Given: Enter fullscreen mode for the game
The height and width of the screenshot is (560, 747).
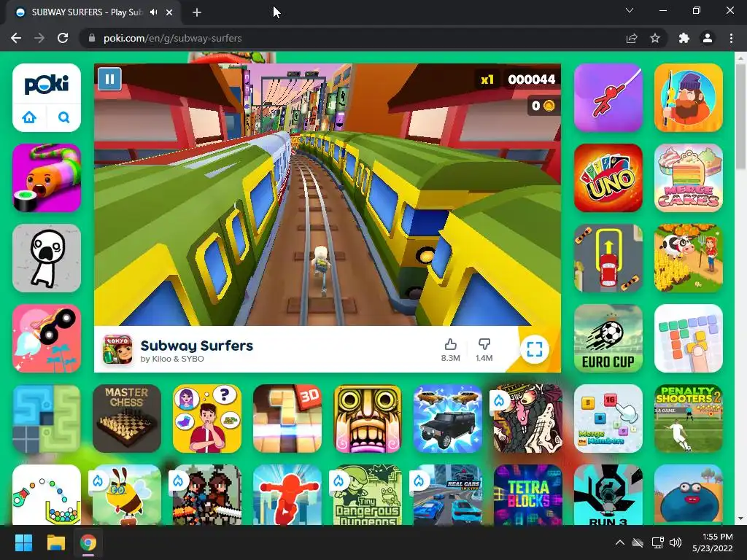Looking at the screenshot, I should tap(535, 349).
